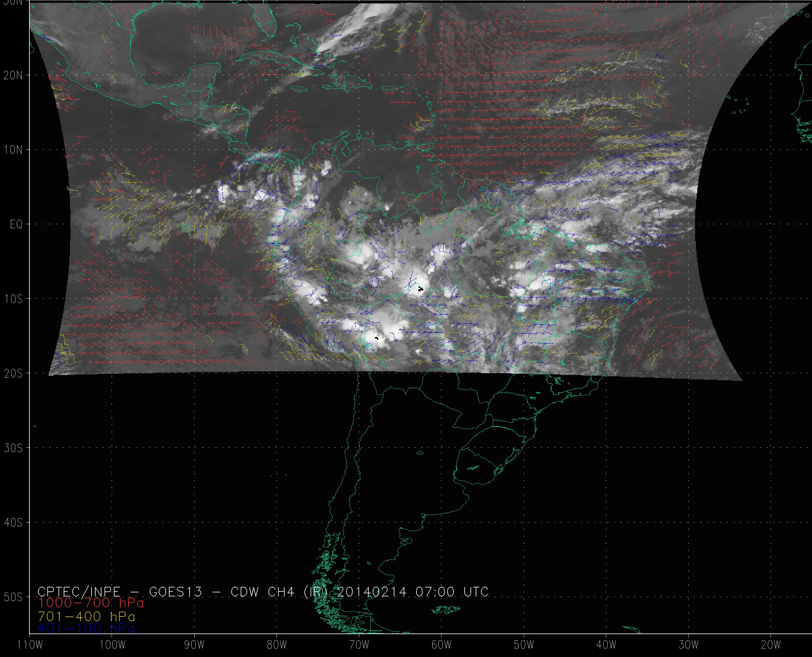Click the 60W longitude axis label
812x657 pixels.
point(441,645)
